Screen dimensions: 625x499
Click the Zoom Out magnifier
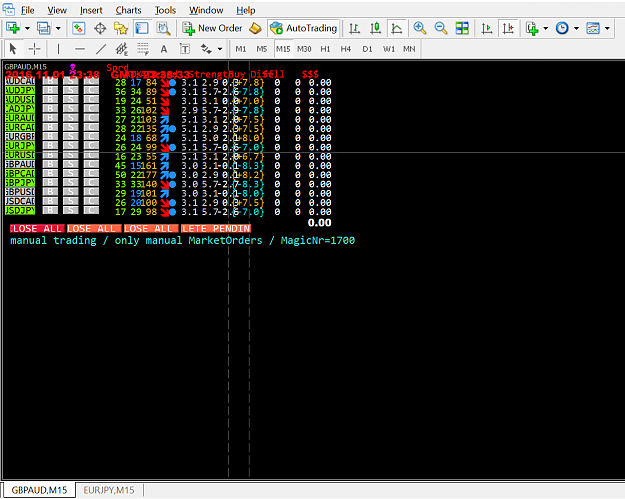(x=440, y=28)
